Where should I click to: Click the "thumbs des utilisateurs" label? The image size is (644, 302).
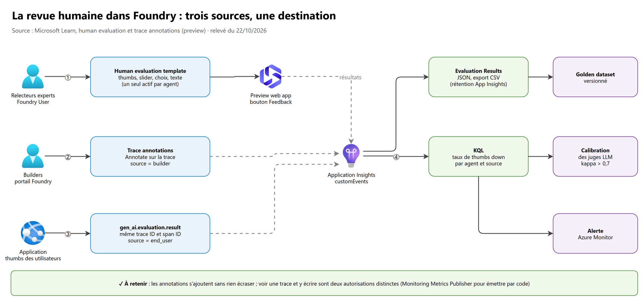[33, 258]
